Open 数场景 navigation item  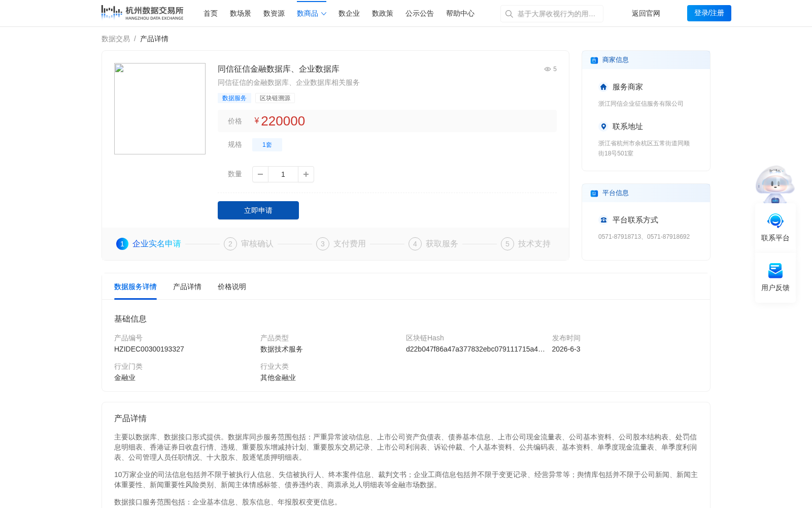click(x=241, y=14)
